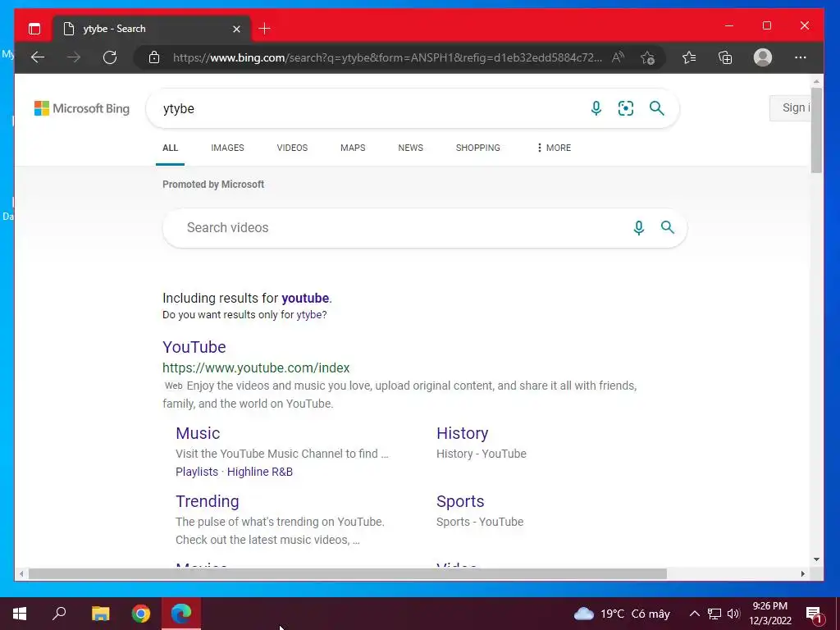840x630 pixels.
Task: Click the Bing search magnifier button
Action: pos(657,108)
